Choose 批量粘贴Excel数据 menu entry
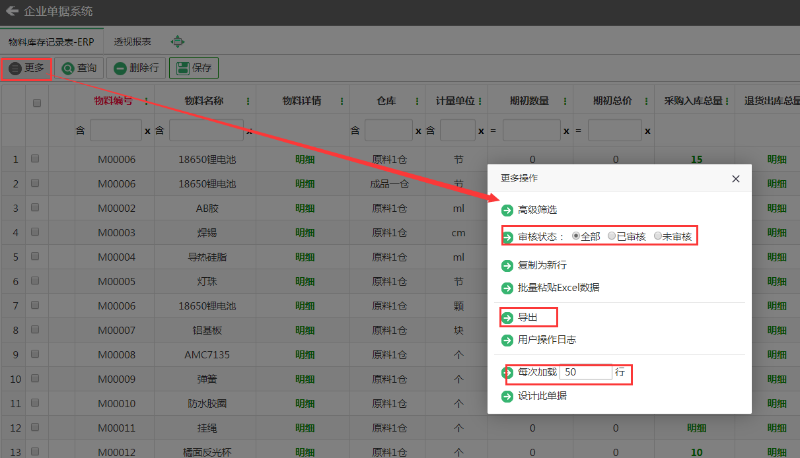 tap(558, 288)
